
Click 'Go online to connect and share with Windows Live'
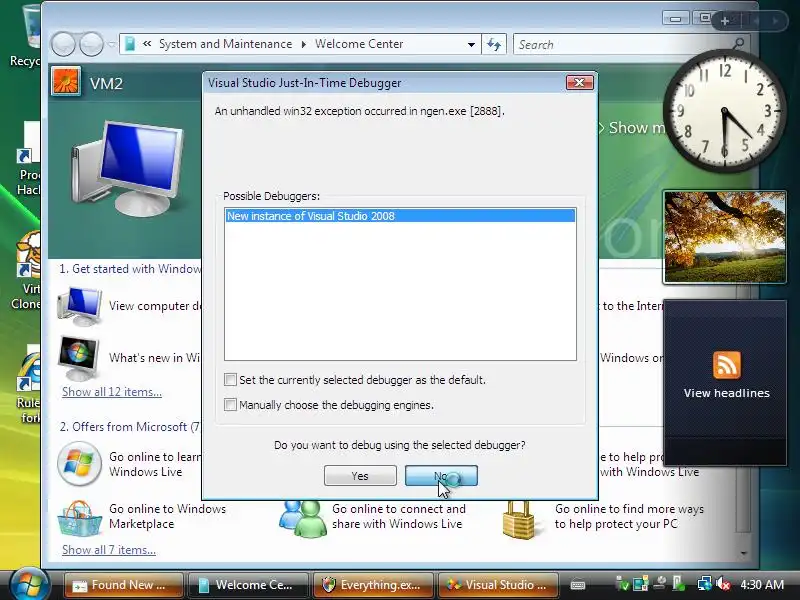click(398, 516)
